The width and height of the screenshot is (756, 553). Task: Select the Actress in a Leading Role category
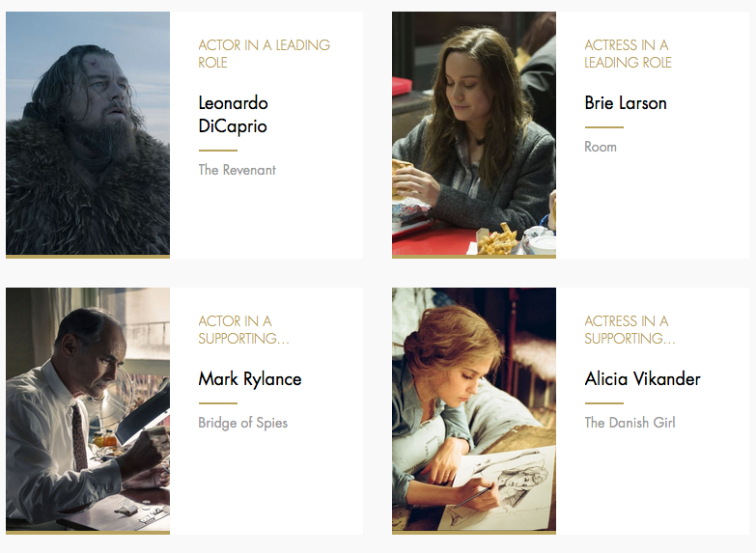628,53
